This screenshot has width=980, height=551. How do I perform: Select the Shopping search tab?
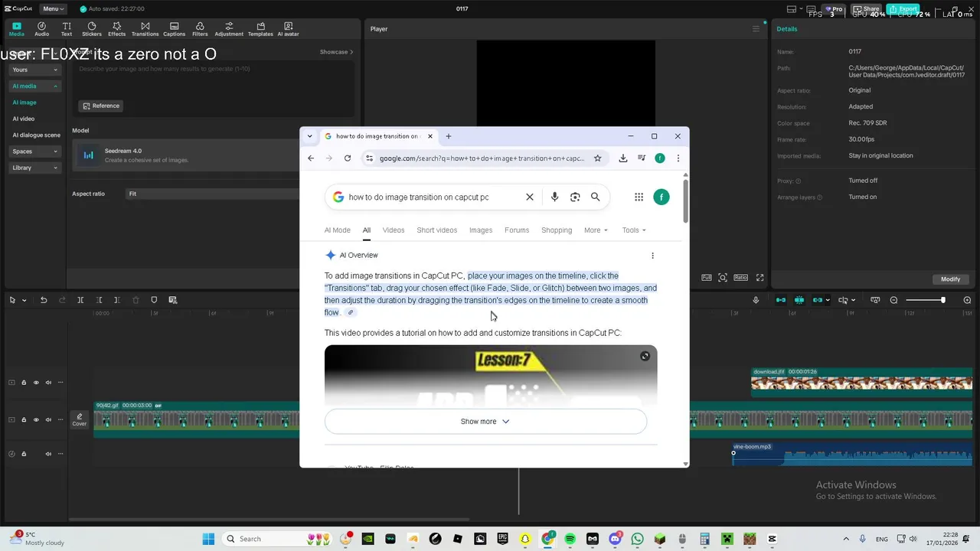tap(557, 230)
